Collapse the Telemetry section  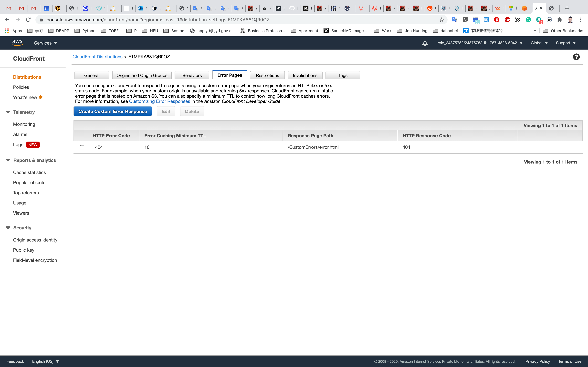tap(8, 112)
